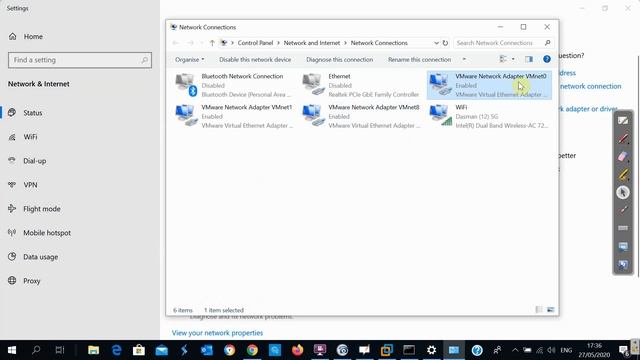Select the WiFi adapter icon
Screen dimensions: 640x360
440,116
